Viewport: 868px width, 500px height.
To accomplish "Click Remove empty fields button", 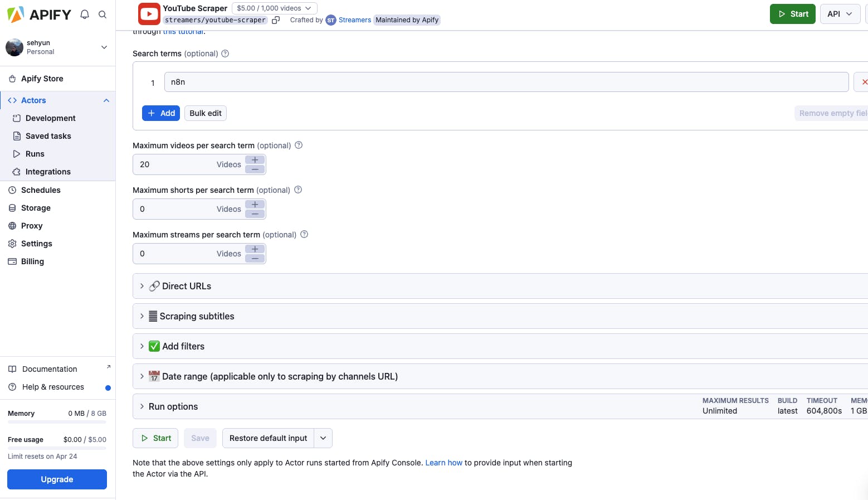I will 831,113.
